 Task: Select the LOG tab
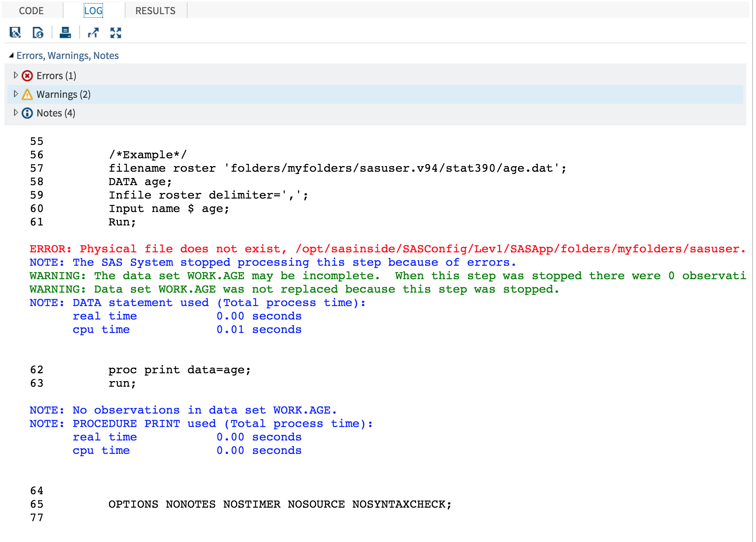[x=93, y=11]
